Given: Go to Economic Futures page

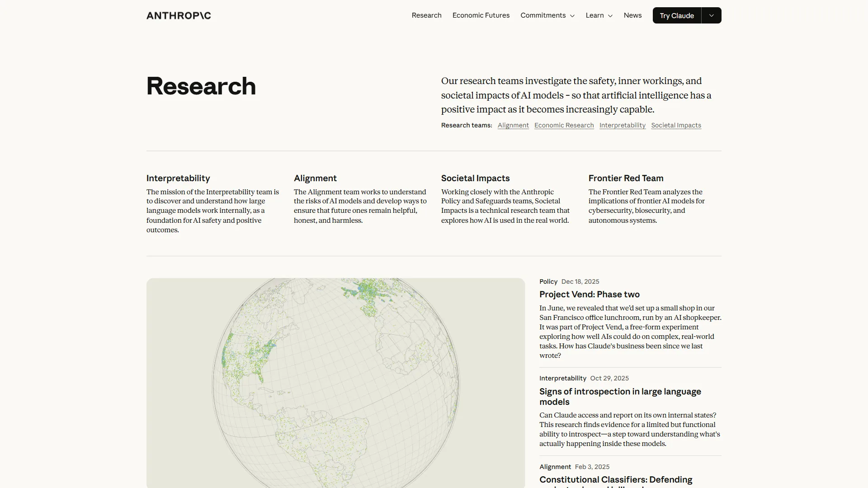Looking at the screenshot, I should (x=481, y=15).
